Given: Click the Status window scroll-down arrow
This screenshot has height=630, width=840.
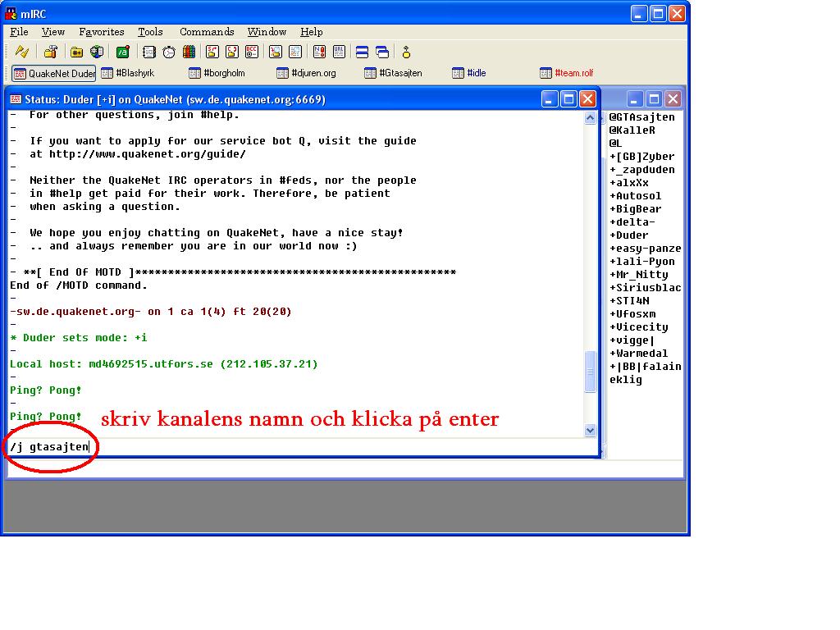Looking at the screenshot, I should tap(590, 430).
